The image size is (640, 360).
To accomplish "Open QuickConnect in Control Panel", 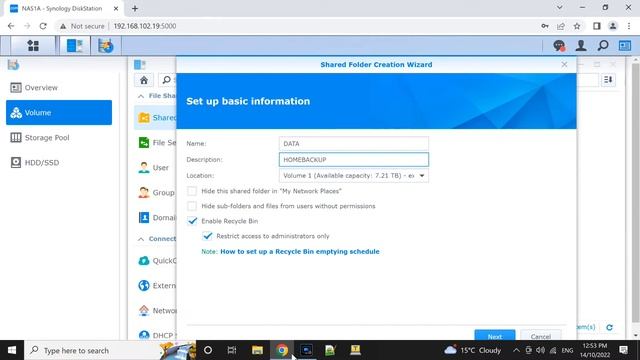I will click(156, 260).
